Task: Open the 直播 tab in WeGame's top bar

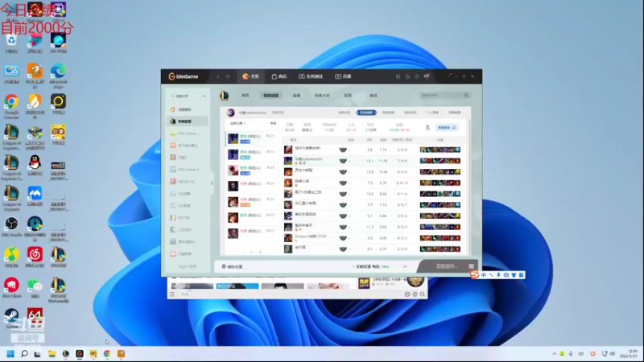Action: (343, 76)
